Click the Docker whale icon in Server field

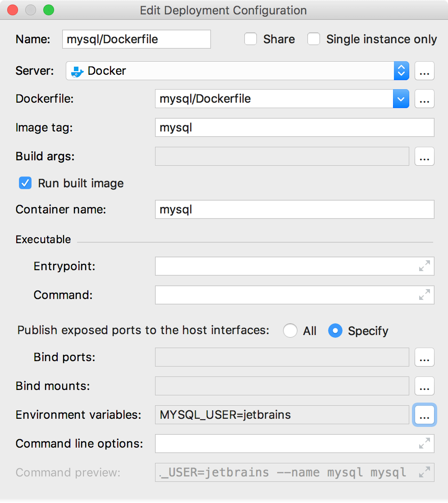[x=77, y=71]
